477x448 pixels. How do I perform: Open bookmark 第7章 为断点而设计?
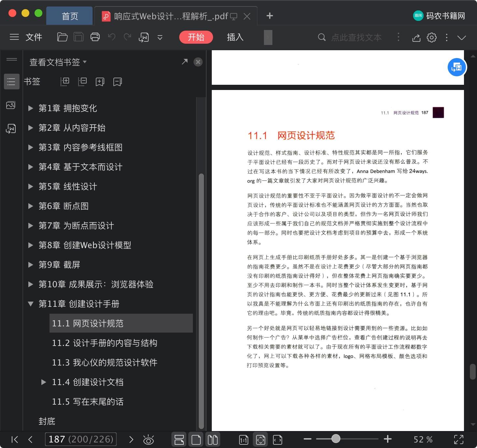tap(76, 226)
